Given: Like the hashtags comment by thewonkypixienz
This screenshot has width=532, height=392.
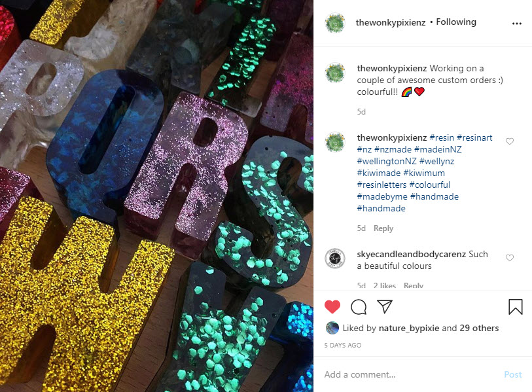Looking at the screenshot, I should (x=510, y=141).
